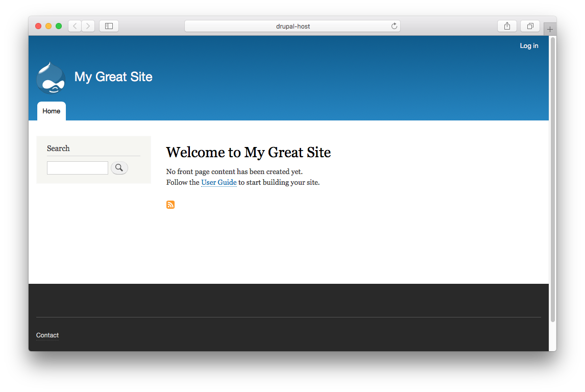585x392 pixels.
Task: Focus the Search text field
Action: pyautogui.click(x=77, y=167)
